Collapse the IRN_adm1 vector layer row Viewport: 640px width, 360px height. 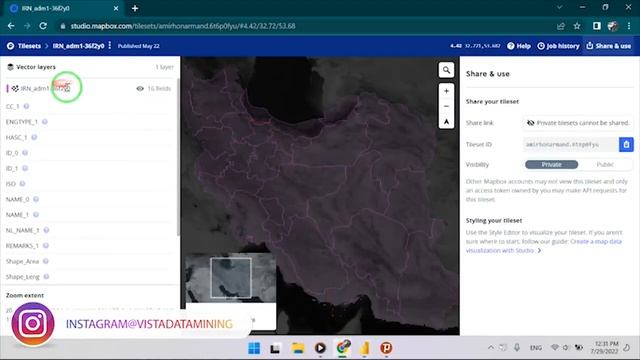89,89
